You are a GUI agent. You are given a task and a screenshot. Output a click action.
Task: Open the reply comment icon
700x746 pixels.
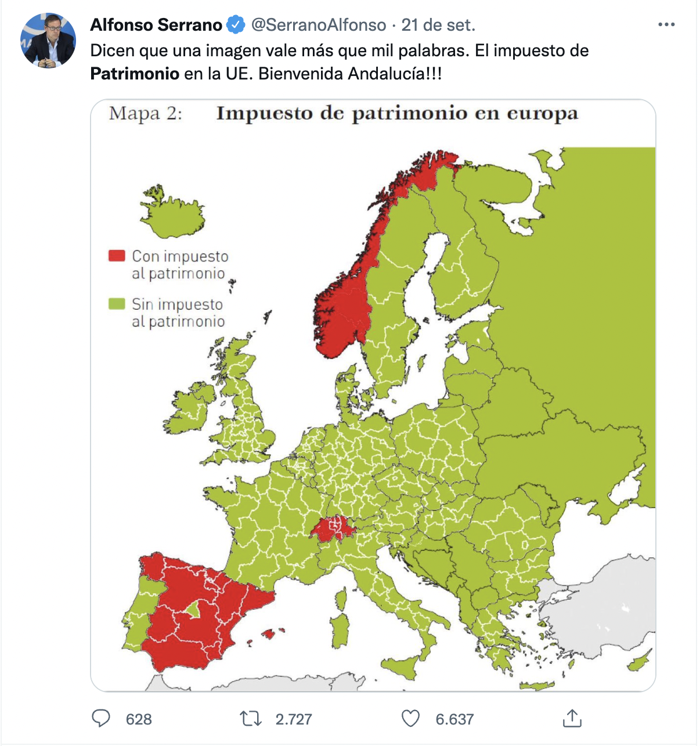[x=101, y=719]
